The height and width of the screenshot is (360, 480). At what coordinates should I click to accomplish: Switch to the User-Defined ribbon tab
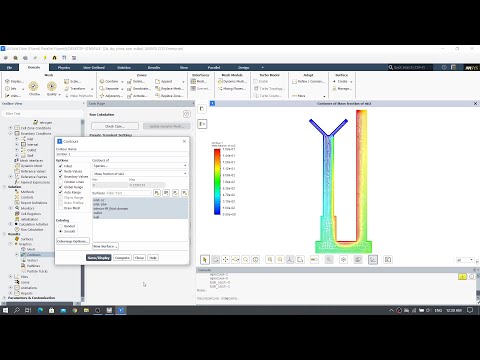click(94, 67)
